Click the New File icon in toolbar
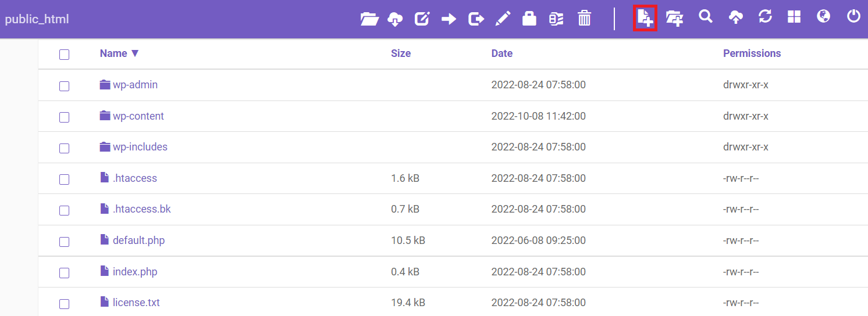The width and height of the screenshot is (868, 316). (x=644, y=19)
